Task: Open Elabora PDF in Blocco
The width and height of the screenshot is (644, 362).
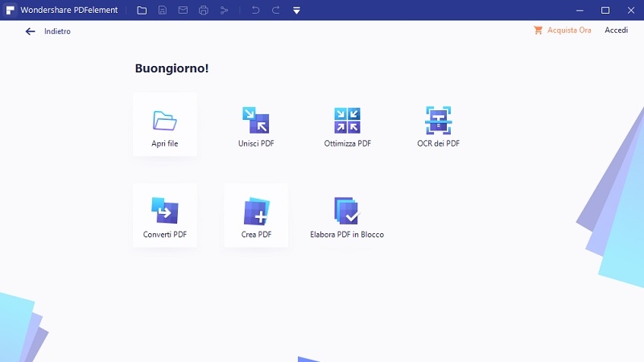Action: [347, 216]
